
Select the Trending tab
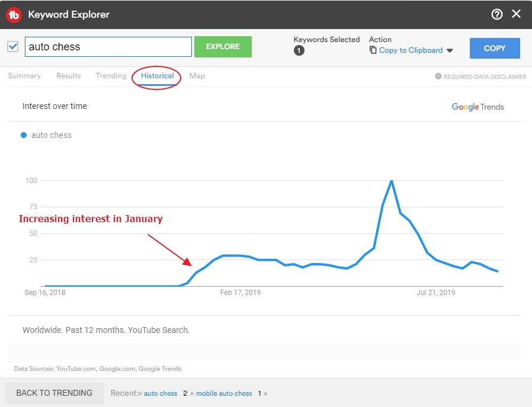(111, 76)
